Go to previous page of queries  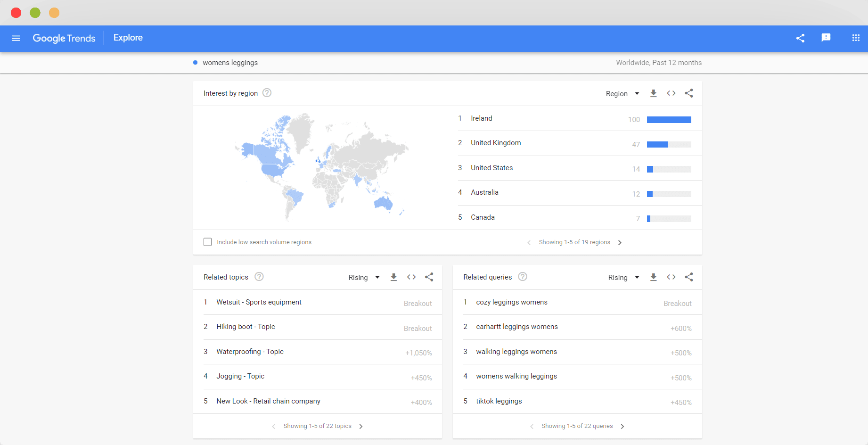[x=532, y=426]
